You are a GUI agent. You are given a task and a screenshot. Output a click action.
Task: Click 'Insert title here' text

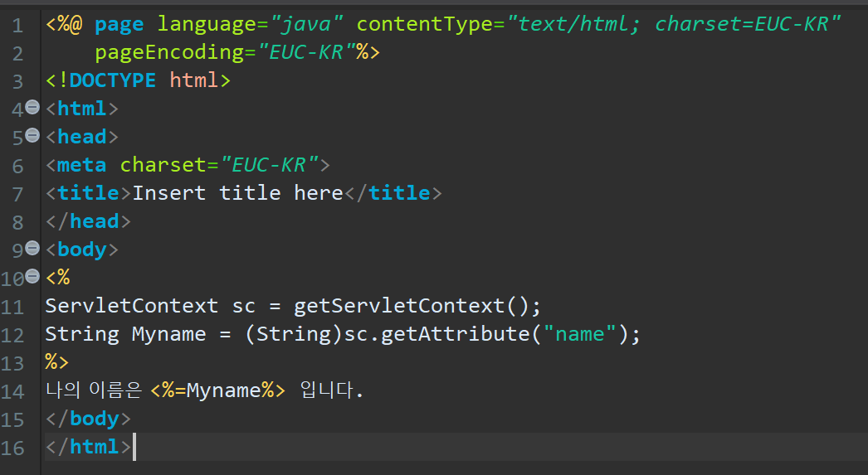tap(238, 193)
